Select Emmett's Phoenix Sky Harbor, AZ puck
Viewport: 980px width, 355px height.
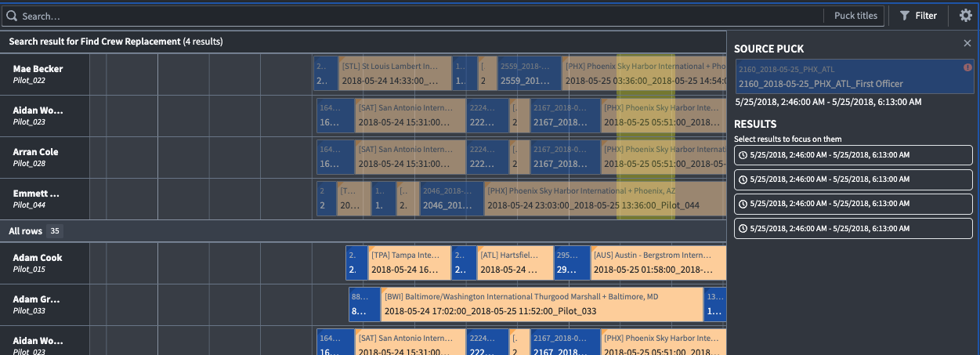[x=605, y=198]
